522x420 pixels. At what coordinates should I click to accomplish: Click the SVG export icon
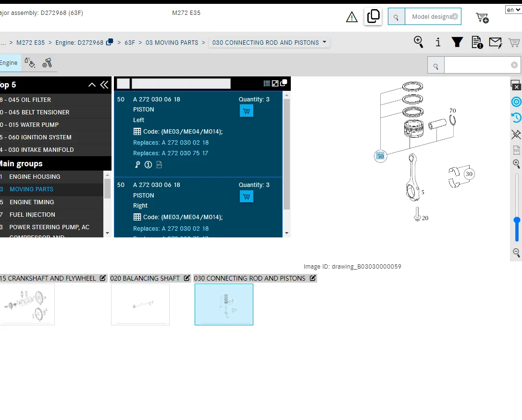pyautogui.click(x=516, y=150)
